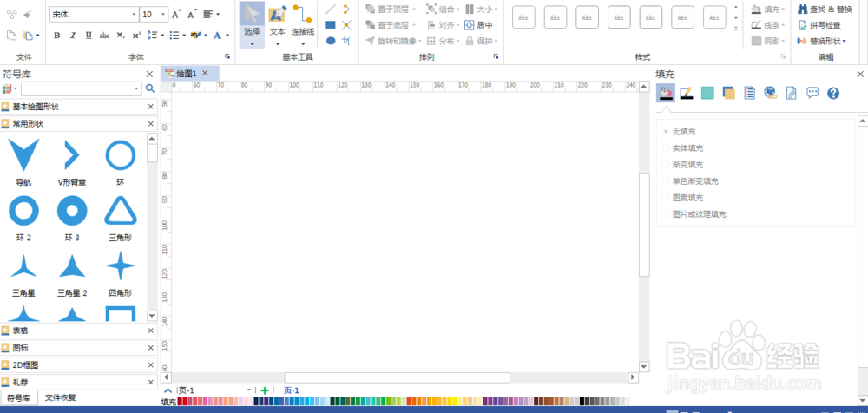Decrease font size with the smaller A icon
The image size is (868, 413).
pos(192,15)
